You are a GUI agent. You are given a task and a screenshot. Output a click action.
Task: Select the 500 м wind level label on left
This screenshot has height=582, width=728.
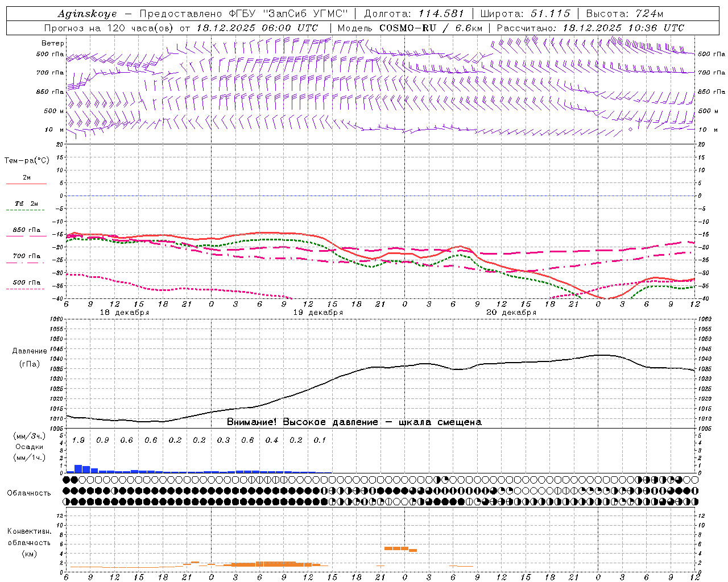click(54, 111)
